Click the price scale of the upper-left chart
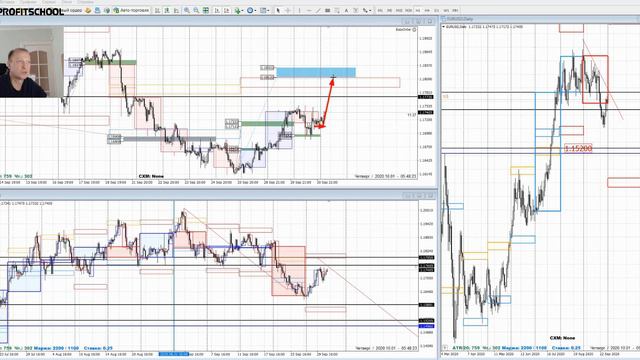The width and height of the screenshot is (640, 360). [427, 102]
